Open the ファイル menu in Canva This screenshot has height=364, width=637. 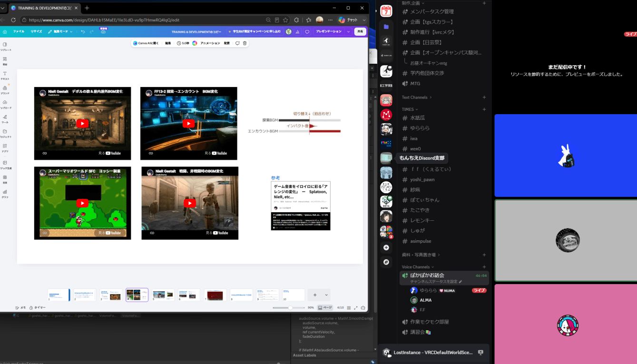tap(19, 31)
